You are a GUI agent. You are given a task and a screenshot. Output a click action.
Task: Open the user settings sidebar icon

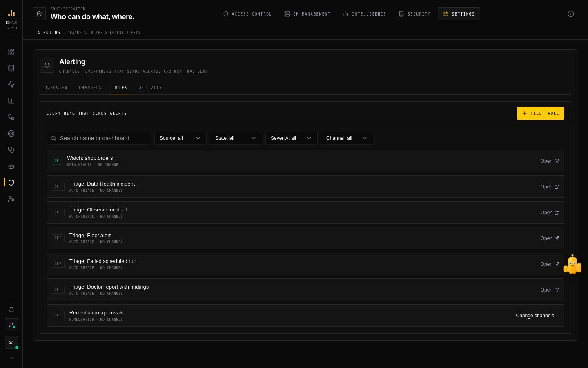[x=11, y=199]
